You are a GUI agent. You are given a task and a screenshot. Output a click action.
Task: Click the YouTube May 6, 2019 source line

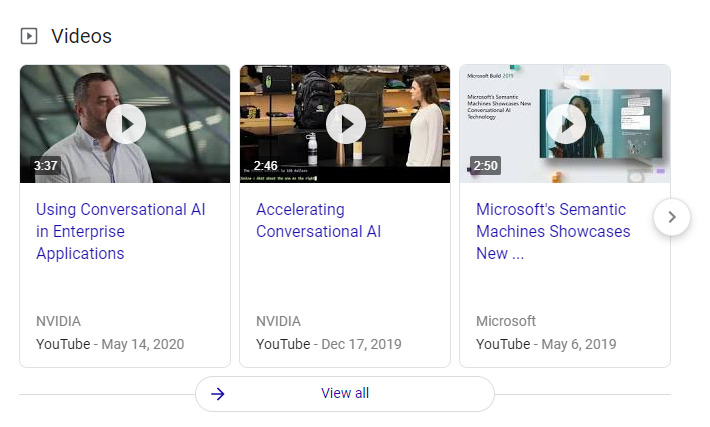[x=545, y=344]
